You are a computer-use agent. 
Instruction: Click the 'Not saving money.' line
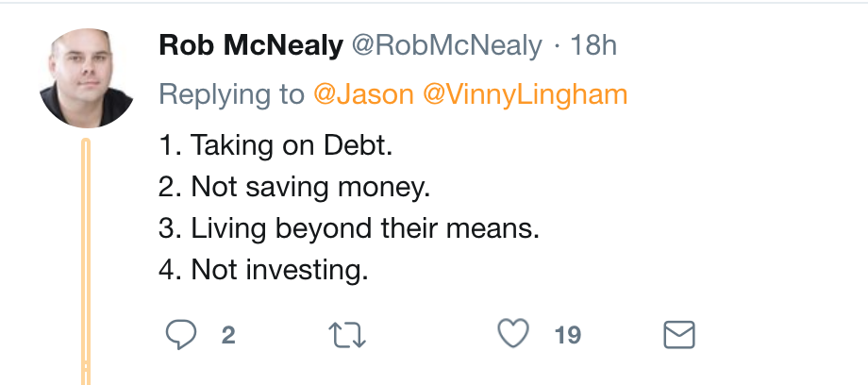[293, 187]
